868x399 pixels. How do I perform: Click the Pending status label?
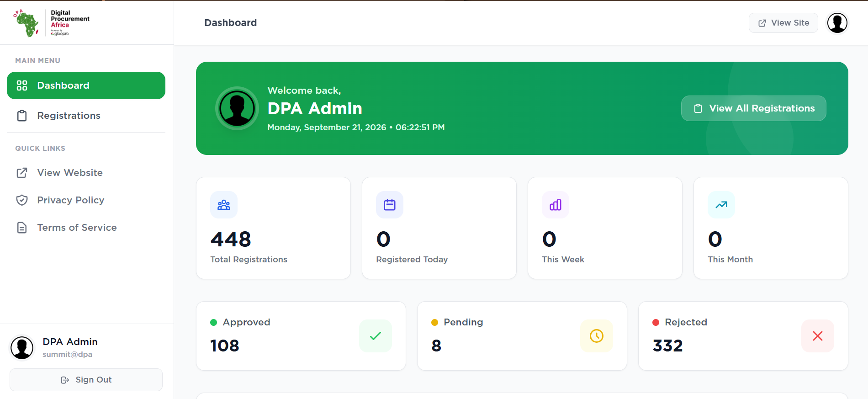(x=463, y=322)
